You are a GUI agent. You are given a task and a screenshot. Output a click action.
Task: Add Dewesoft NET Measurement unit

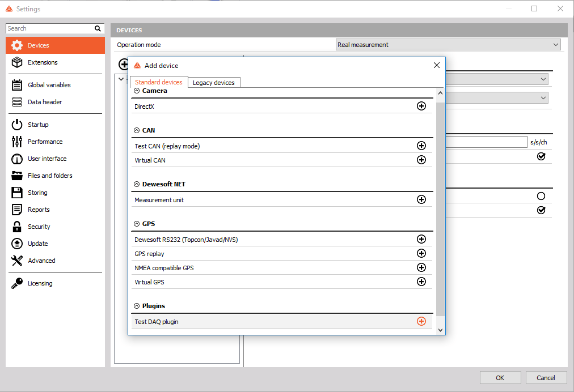point(421,199)
